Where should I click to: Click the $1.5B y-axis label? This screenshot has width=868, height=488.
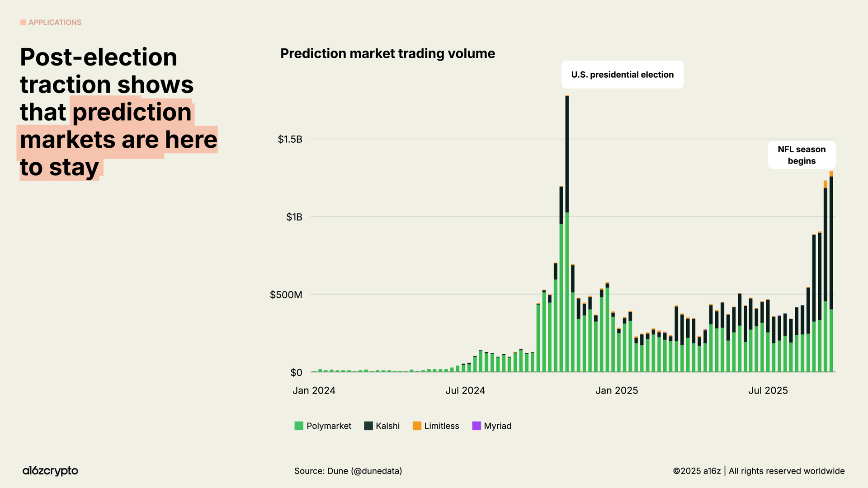tap(290, 139)
